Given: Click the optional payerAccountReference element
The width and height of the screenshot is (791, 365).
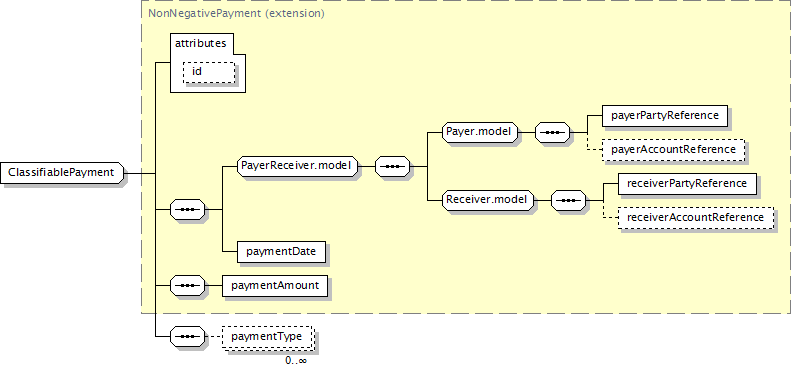Looking at the screenshot, I should point(673,150).
